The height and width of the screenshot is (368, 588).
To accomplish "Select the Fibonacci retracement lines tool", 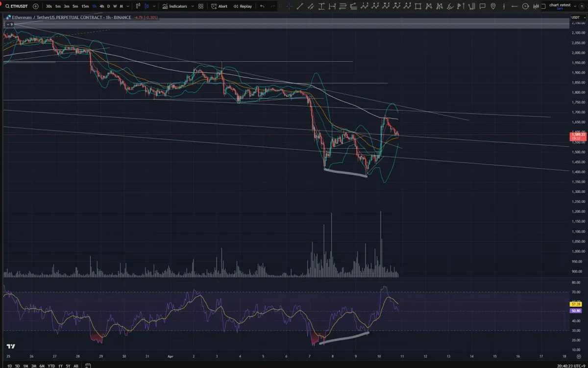I will pyautogui.click(x=343, y=6).
